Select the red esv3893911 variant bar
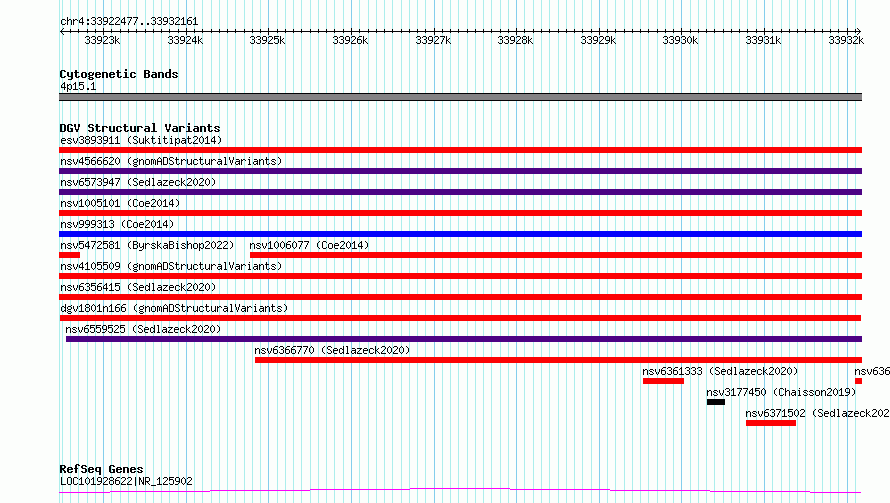 tap(460, 150)
